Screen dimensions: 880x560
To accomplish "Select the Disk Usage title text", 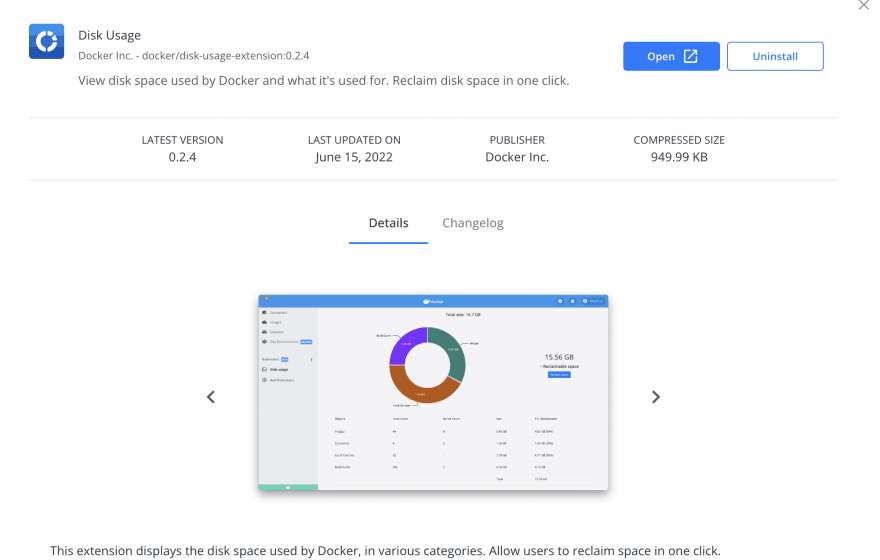I will (x=109, y=35).
